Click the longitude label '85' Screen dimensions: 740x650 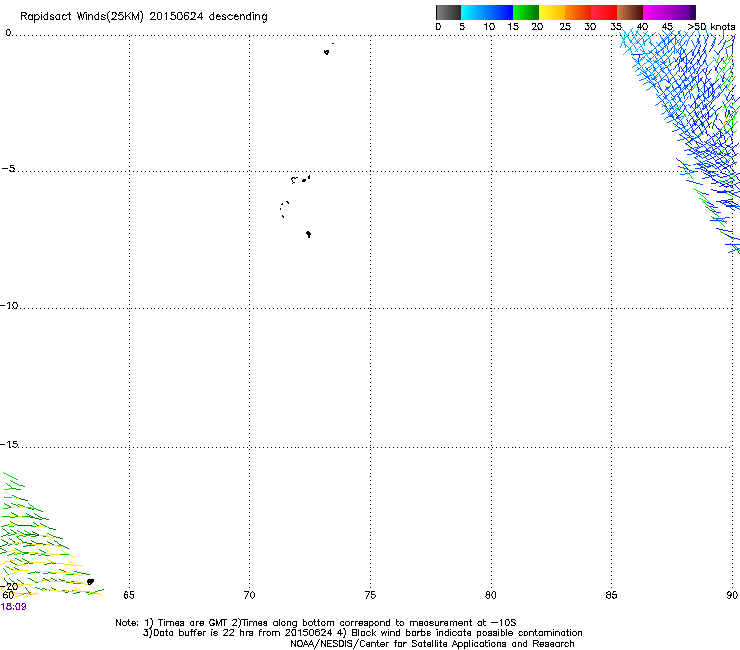click(611, 595)
